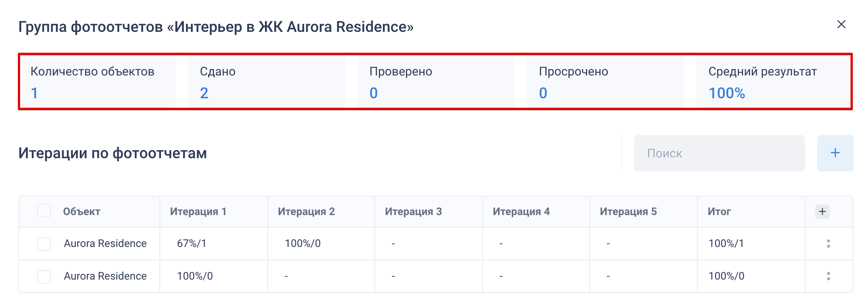Check the first Aurora Residence row checkbox

pos(44,244)
